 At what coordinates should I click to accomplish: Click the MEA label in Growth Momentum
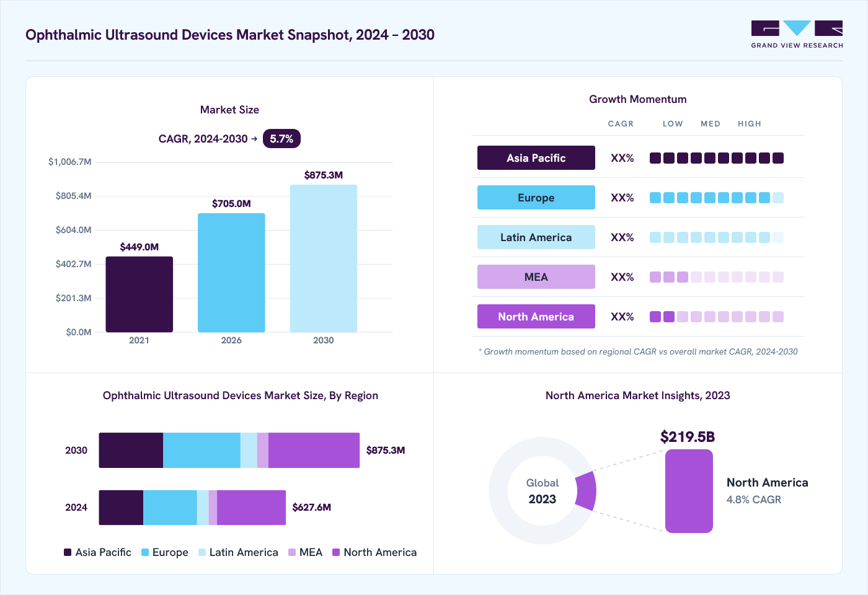pos(536,277)
